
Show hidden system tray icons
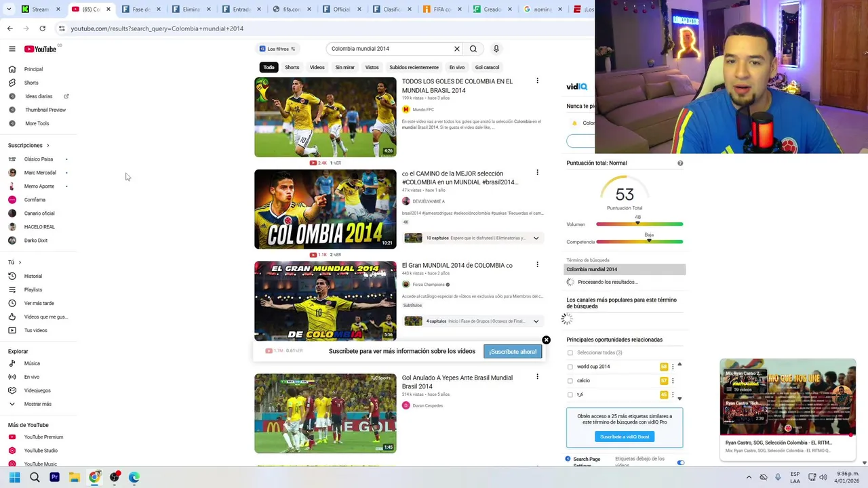click(749, 477)
